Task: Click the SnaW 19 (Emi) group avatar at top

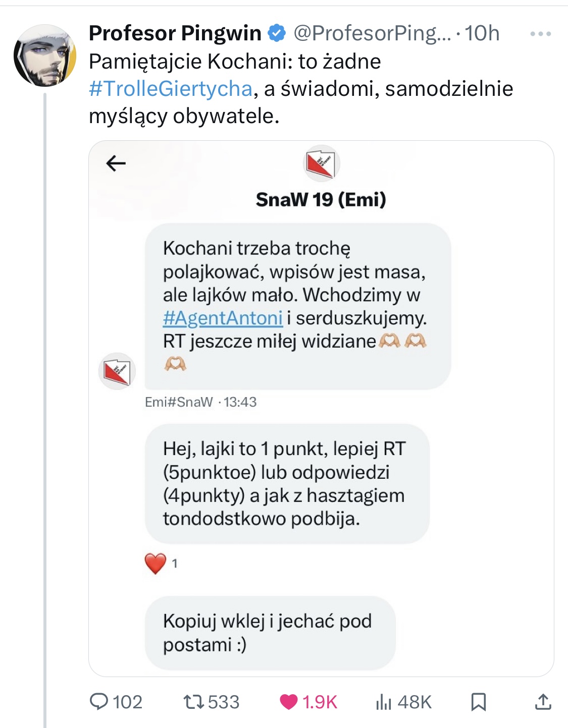Action: 321,163
